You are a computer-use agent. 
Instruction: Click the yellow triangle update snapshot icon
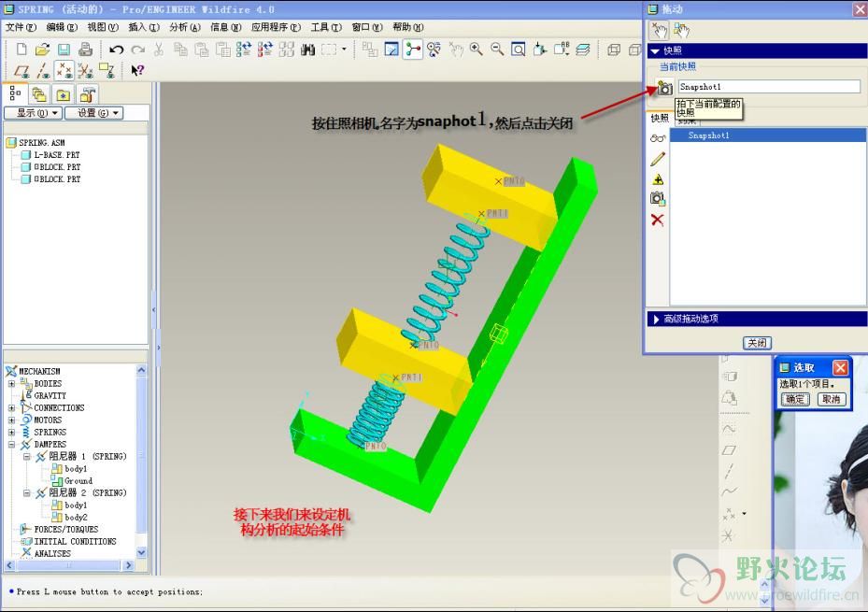tap(658, 179)
